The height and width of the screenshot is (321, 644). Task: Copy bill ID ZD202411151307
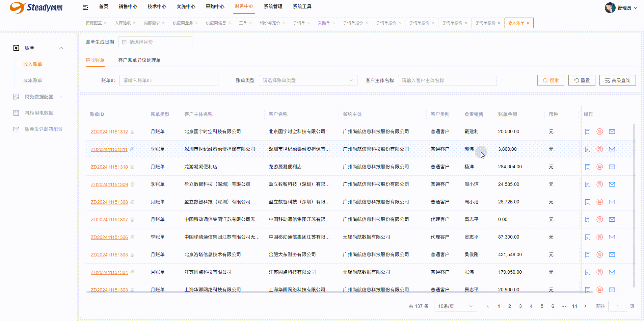click(133, 220)
